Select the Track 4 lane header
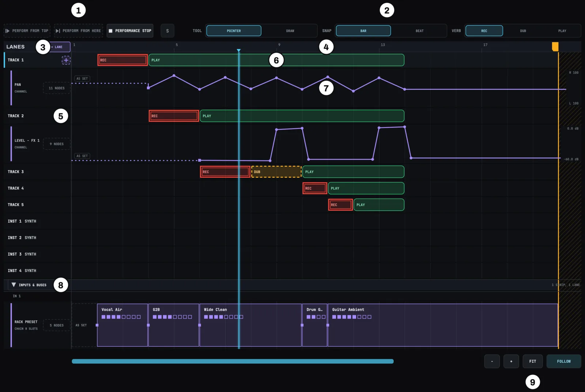585x392 pixels. pyautogui.click(x=37, y=188)
